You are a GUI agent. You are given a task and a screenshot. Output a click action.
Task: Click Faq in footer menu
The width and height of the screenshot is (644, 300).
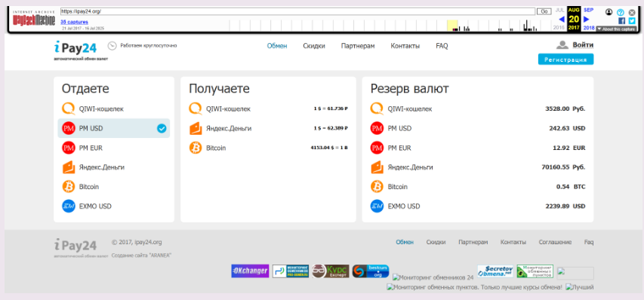(x=589, y=242)
